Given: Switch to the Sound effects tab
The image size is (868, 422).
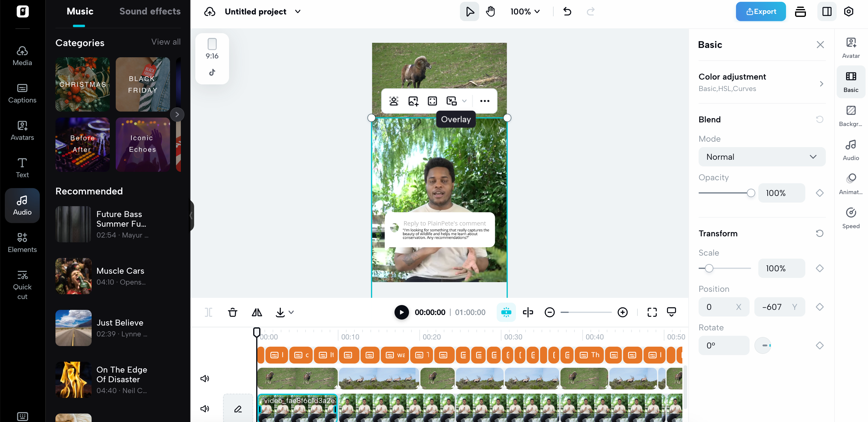Looking at the screenshot, I should [150, 11].
